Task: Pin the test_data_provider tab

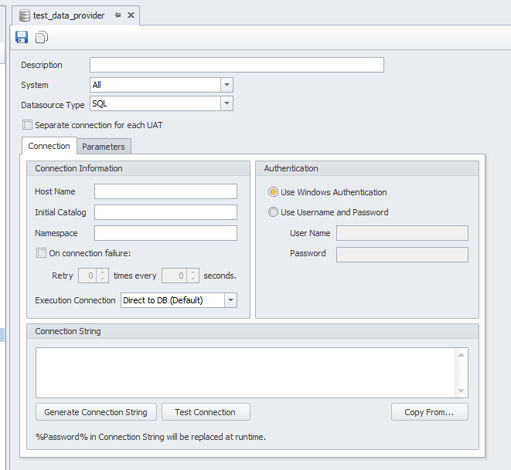Action: point(118,15)
